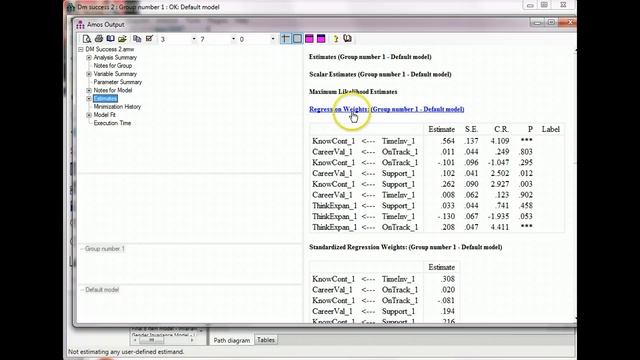Viewport: 640px width, 360px height.
Task: Click C.R. value 2.927
Action: pos(500,184)
